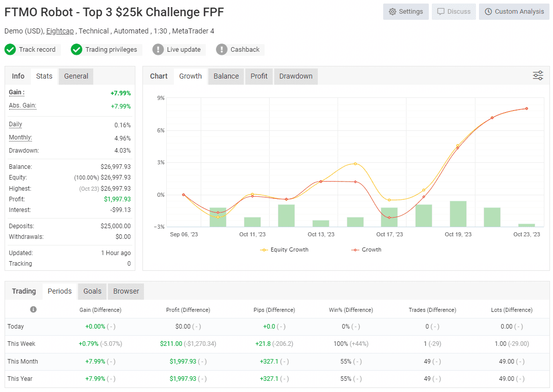Open the Browser tab
The height and width of the screenshot is (392, 553).
(x=126, y=291)
